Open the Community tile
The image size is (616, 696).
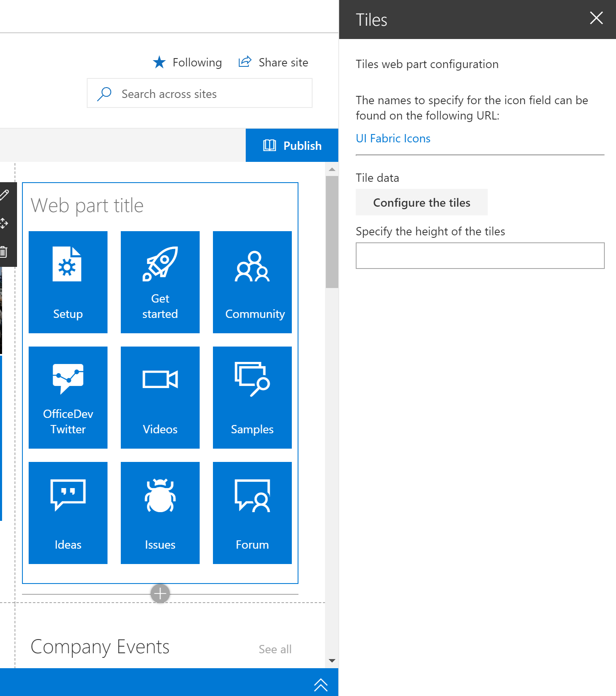[x=252, y=282]
